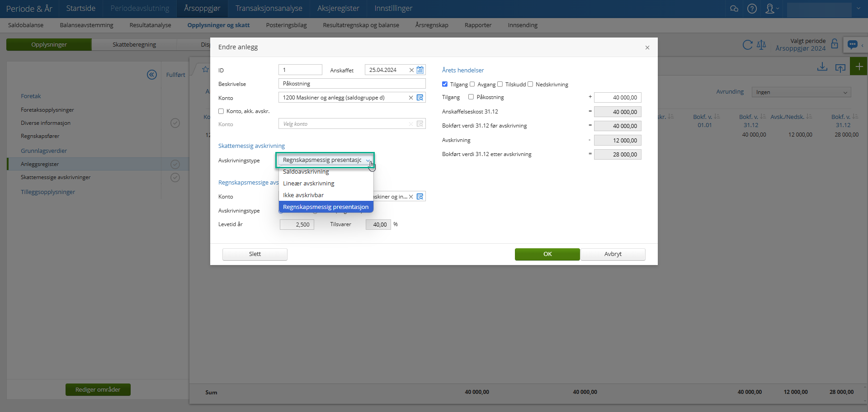Click the Rediger områder button
Viewport: 868px width, 412px height.
98,390
